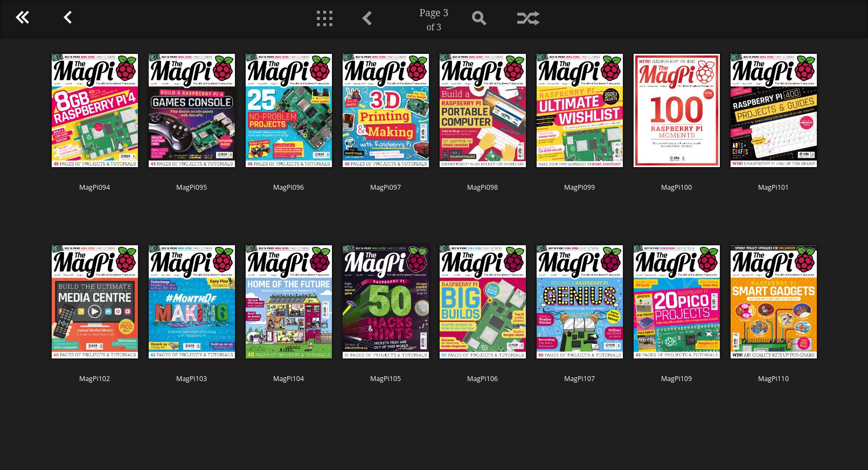
Task: Open the grid view icon
Action: click(324, 18)
